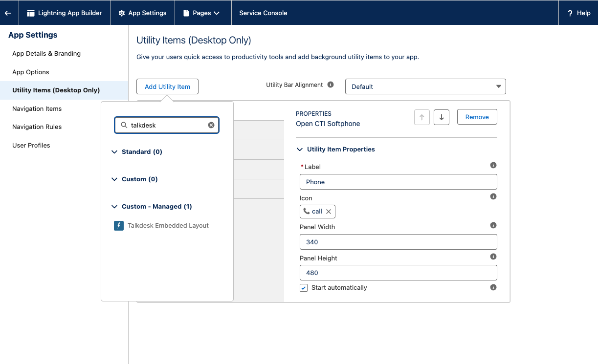Click the Label info icon
598x364 pixels.
pyautogui.click(x=493, y=165)
